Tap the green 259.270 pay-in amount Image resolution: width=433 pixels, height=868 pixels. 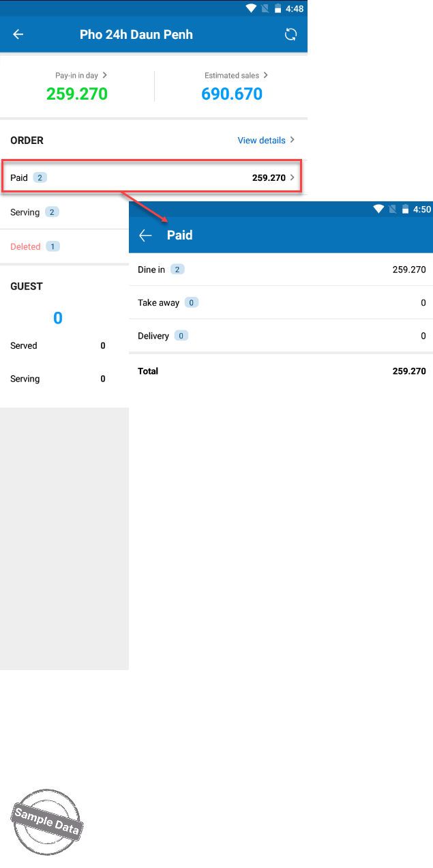coord(77,94)
